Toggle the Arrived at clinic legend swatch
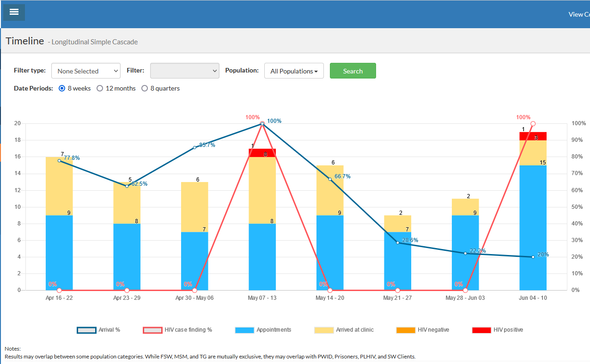This screenshot has height=364, width=590. [x=323, y=330]
